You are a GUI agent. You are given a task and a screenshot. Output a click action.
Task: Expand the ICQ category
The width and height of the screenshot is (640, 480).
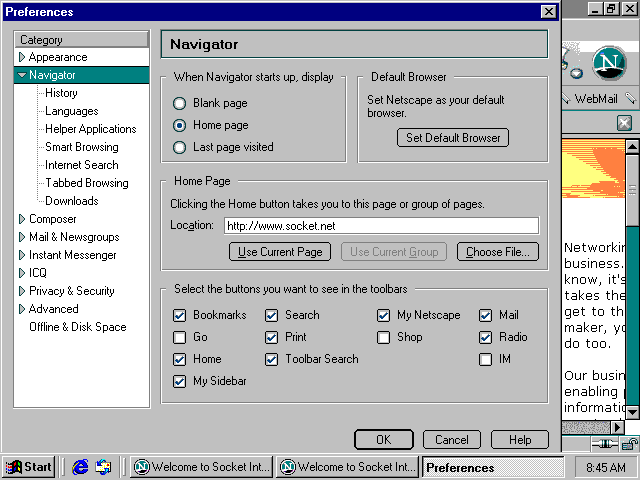click(22, 273)
